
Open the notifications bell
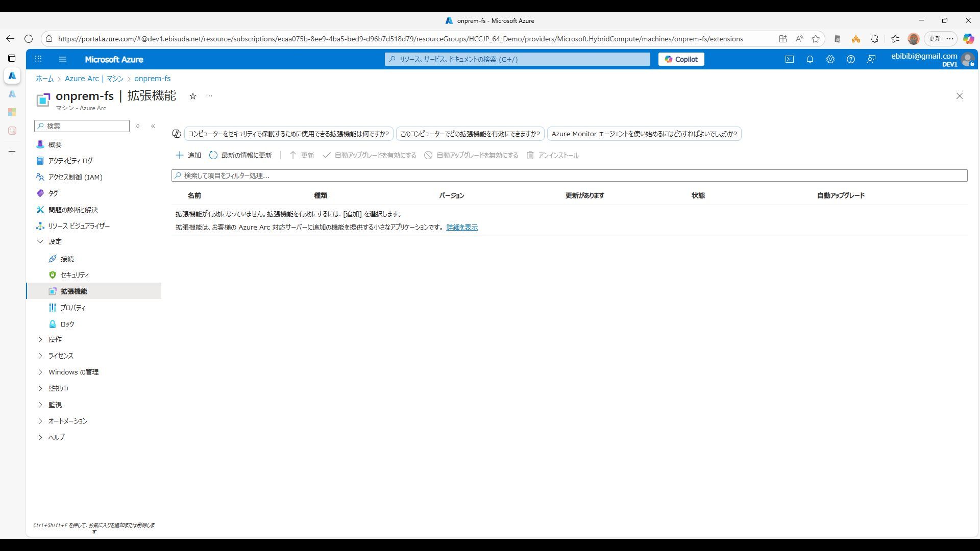pyautogui.click(x=810, y=59)
